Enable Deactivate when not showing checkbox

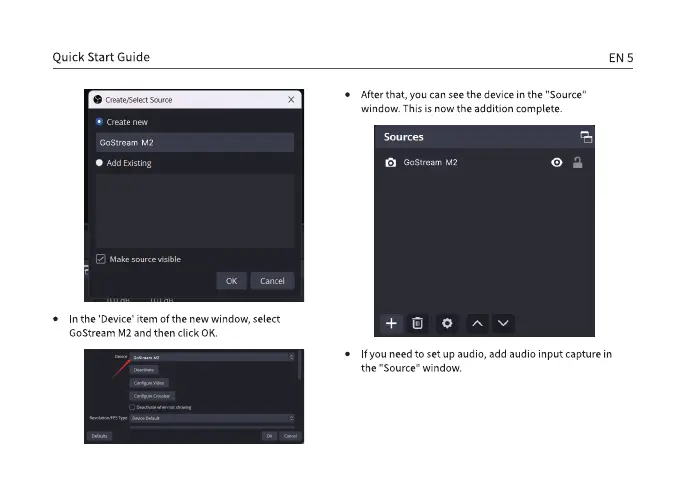pyautogui.click(x=132, y=407)
